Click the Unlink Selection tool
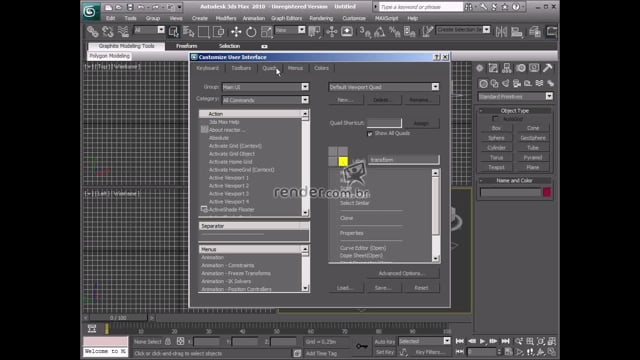Screen dimensions: 640x360 point(108,31)
